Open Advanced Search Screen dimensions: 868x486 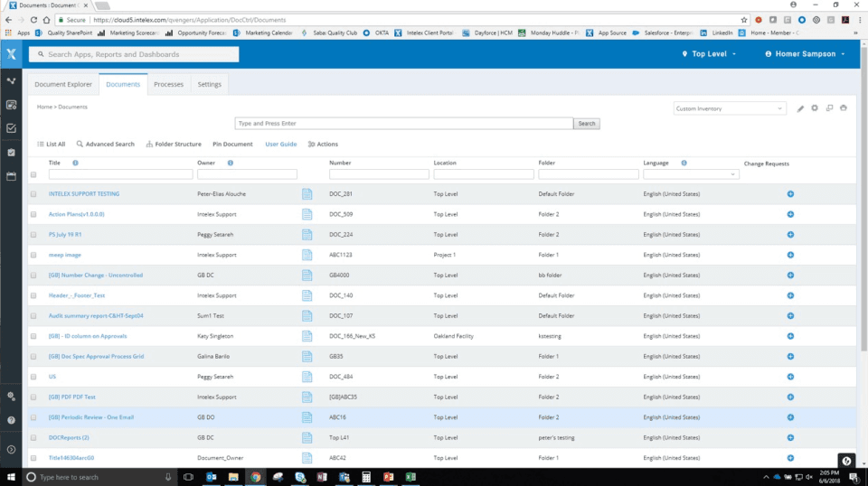coord(105,145)
